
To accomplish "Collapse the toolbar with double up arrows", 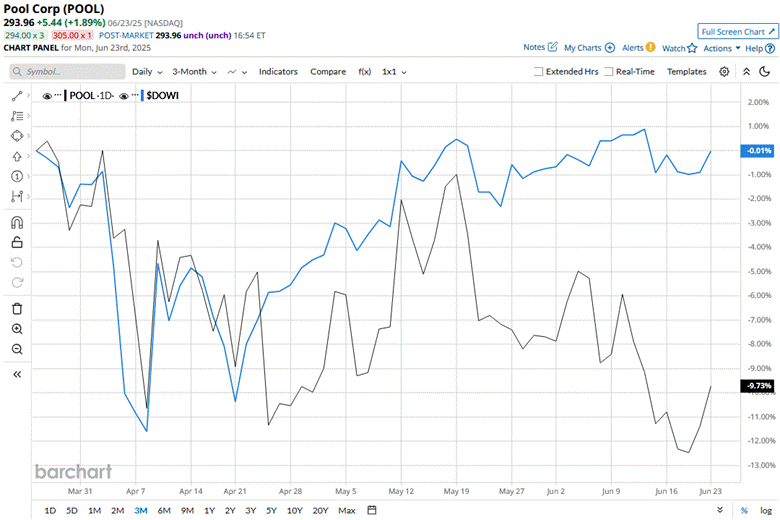I will click(x=746, y=72).
